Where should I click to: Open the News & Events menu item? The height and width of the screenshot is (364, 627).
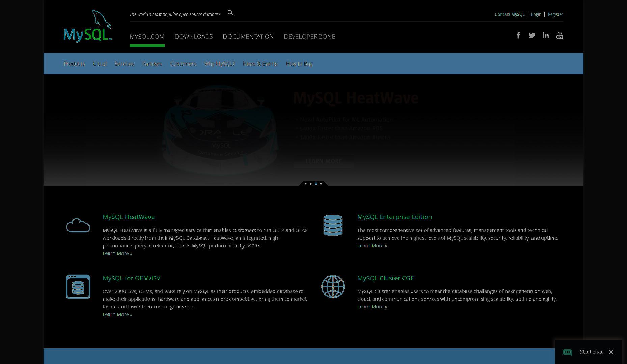pos(260,64)
